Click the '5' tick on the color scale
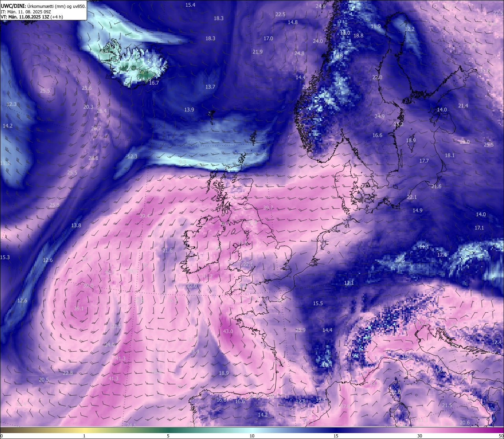The width and height of the screenshot is (504, 439). pyautogui.click(x=168, y=436)
